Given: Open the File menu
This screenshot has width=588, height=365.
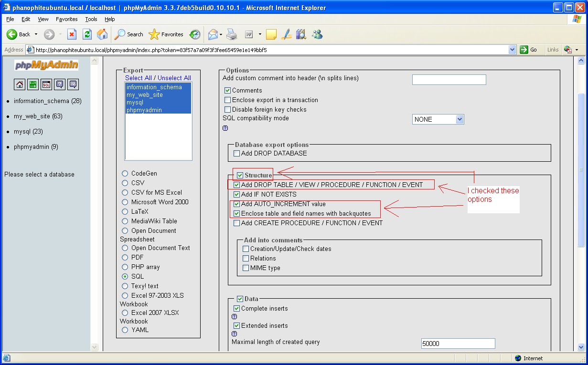Looking at the screenshot, I should (x=10, y=19).
